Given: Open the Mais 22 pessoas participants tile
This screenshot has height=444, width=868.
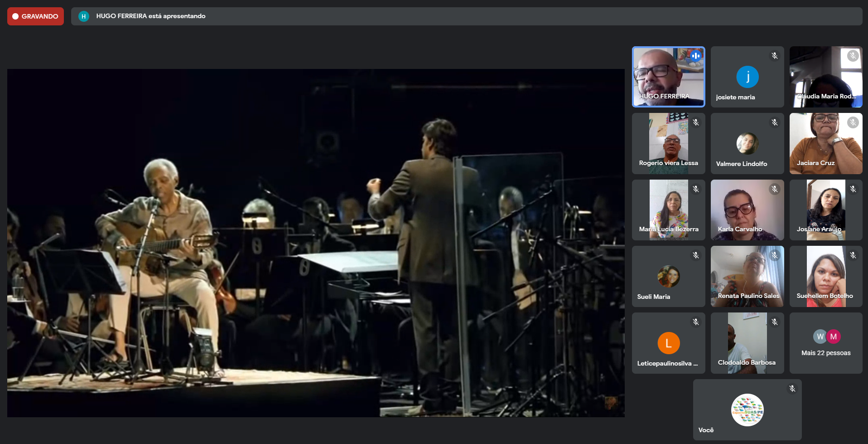Looking at the screenshot, I should pos(826,343).
